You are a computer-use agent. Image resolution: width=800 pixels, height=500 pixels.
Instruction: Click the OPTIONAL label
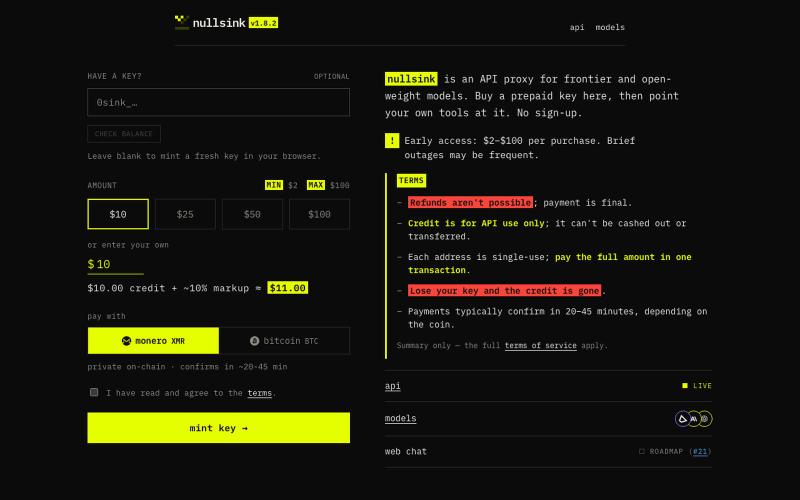(x=332, y=77)
